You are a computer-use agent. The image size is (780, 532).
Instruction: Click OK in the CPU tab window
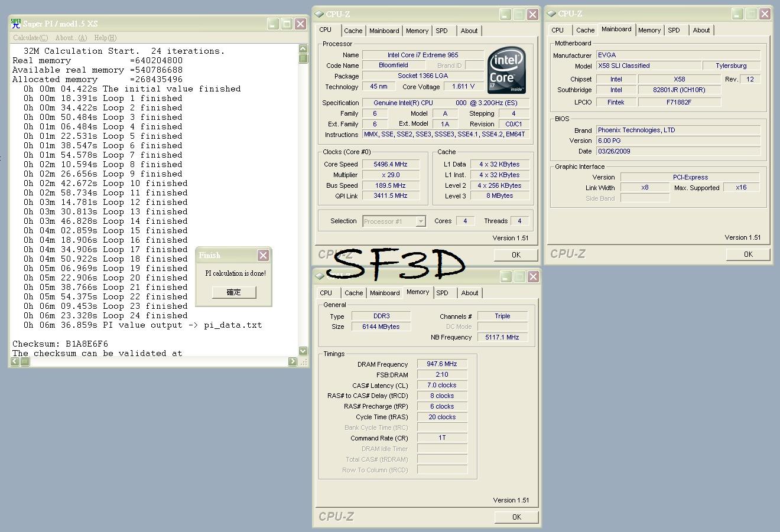point(516,255)
